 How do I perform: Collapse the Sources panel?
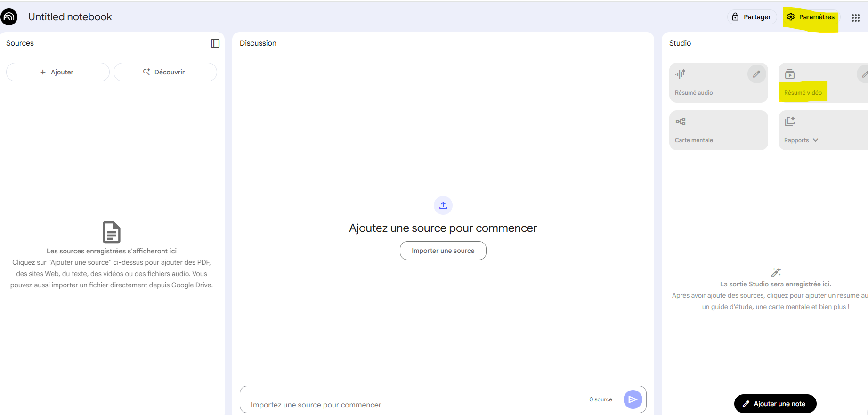215,43
